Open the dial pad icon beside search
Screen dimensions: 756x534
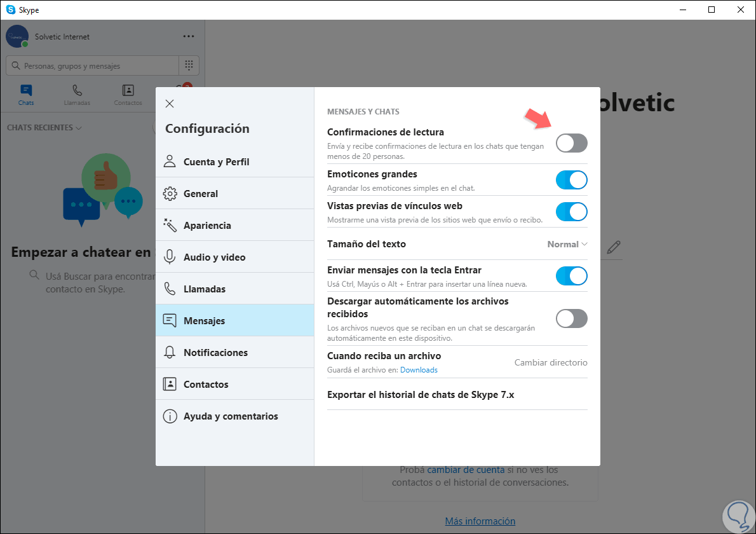click(189, 65)
